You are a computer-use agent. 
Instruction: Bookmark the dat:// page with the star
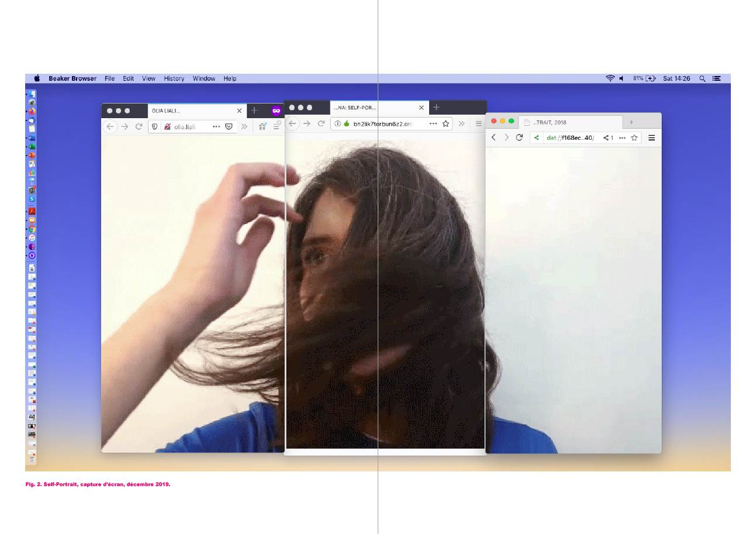point(634,137)
